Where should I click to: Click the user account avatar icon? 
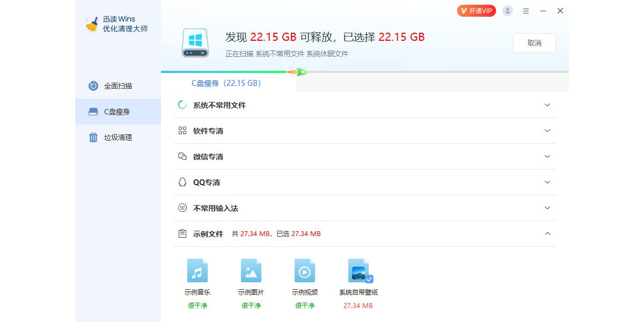pos(507,11)
